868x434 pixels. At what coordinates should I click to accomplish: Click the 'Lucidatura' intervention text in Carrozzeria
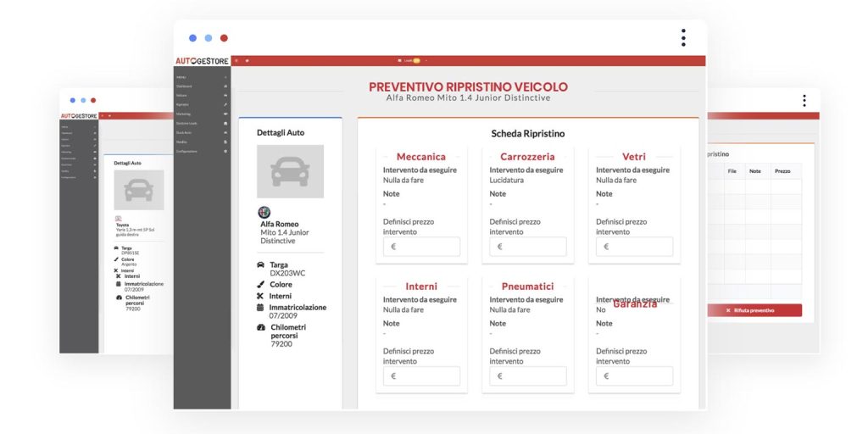click(x=507, y=180)
